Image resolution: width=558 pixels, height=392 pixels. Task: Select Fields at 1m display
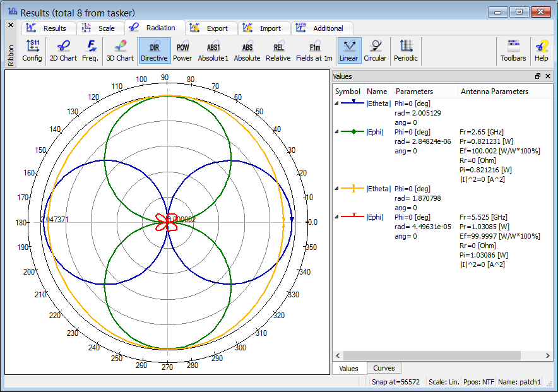314,51
